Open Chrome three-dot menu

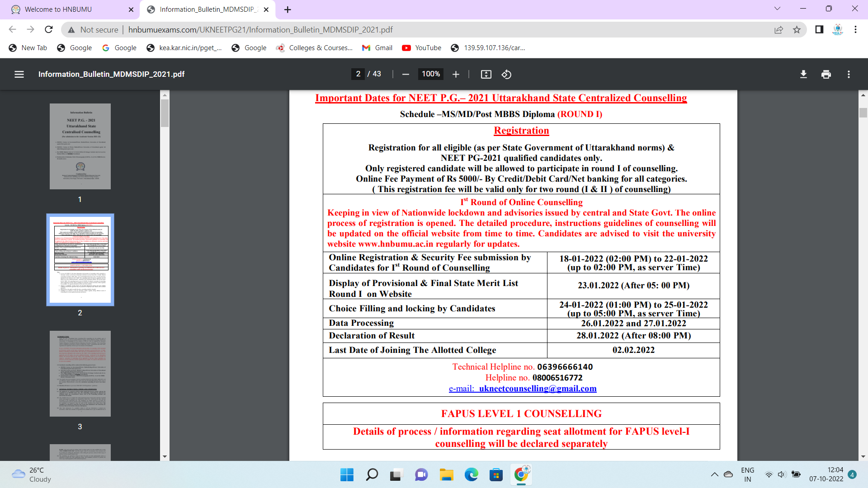click(855, 29)
